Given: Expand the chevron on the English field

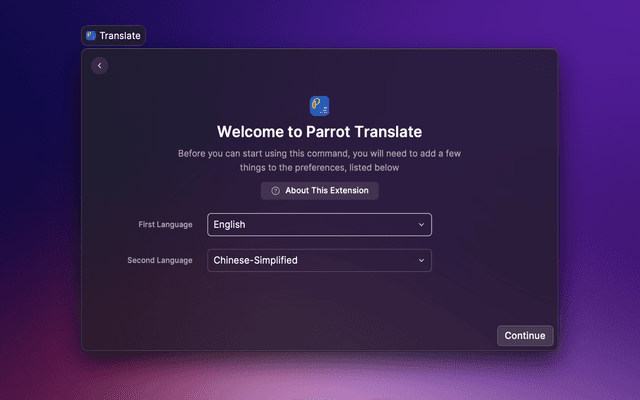Looking at the screenshot, I should (x=421, y=225).
